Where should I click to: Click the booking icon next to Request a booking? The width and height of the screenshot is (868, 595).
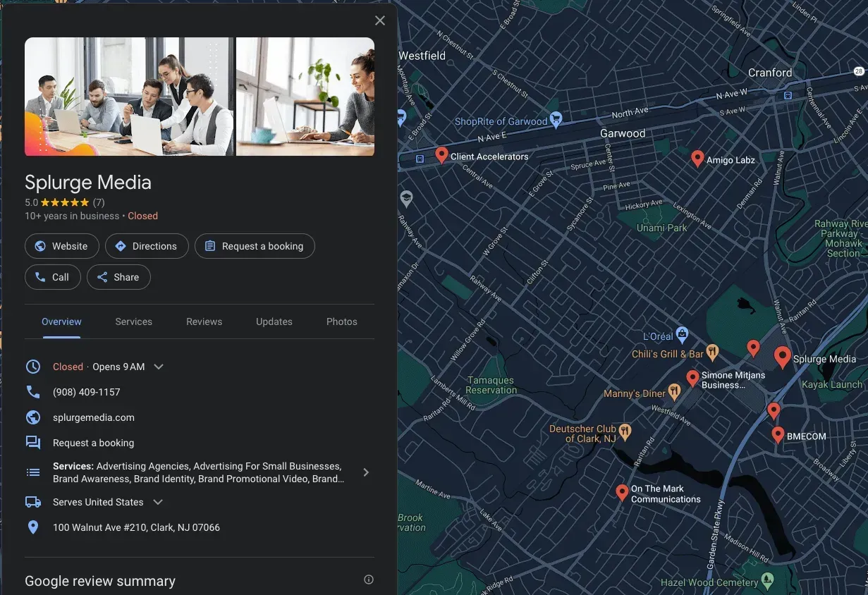33,442
